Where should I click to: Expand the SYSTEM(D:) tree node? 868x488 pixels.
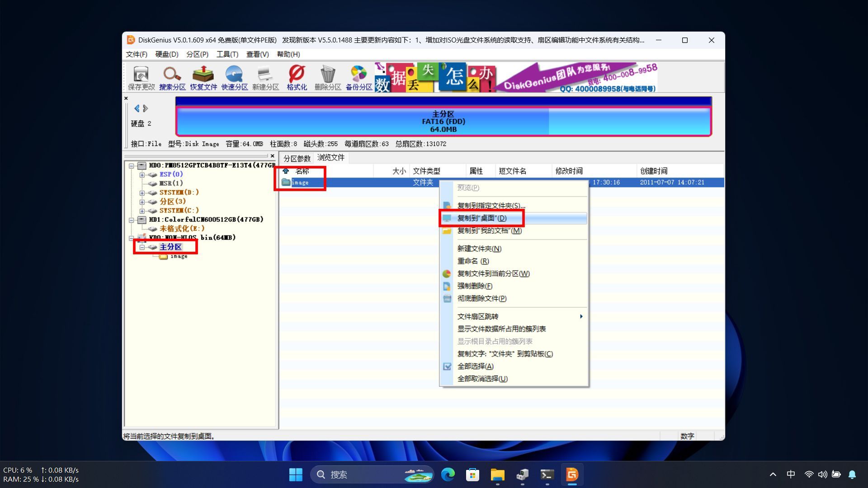[142, 192]
